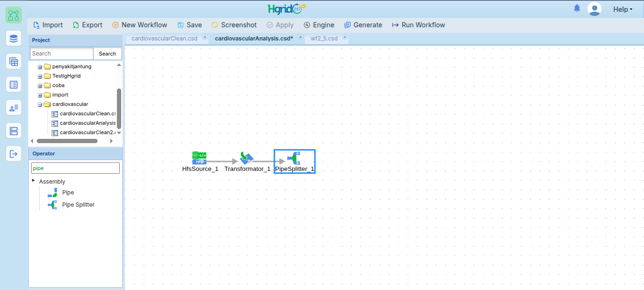The height and width of the screenshot is (290, 644).
Task: Click Generate in the toolbar
Action: click(363, 25)
